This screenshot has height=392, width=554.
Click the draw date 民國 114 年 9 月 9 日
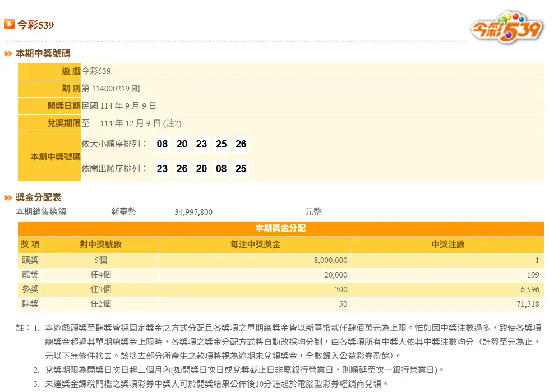click(119, 106)
